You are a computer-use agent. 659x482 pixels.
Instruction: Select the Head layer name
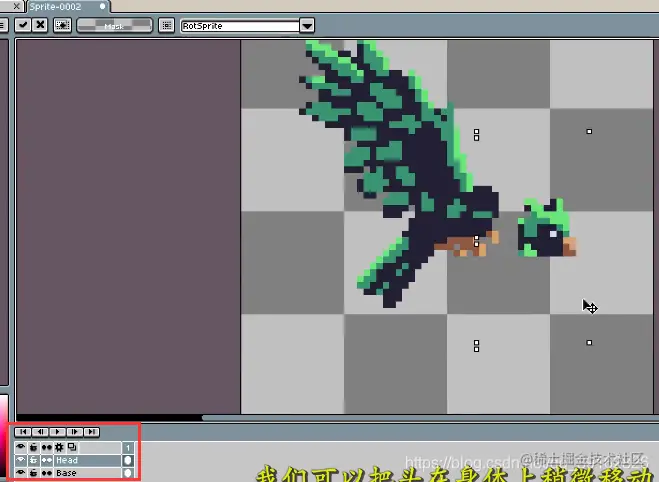(x=87, y=460)
